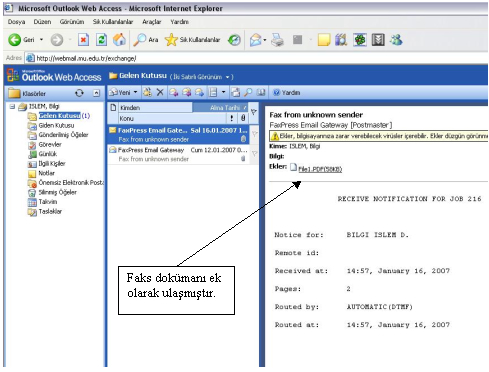Open the Yardım menu in menu bar
The image size is (489, 372).
coord(179,22)
